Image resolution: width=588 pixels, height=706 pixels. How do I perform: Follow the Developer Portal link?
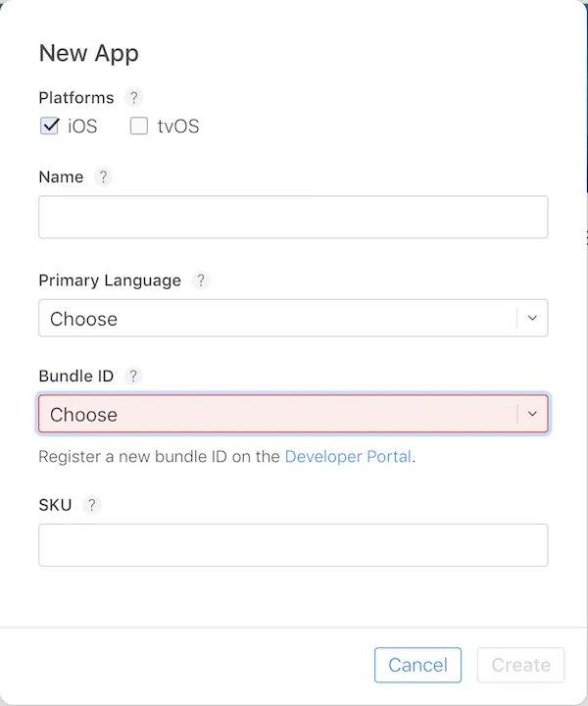(348, 457)
